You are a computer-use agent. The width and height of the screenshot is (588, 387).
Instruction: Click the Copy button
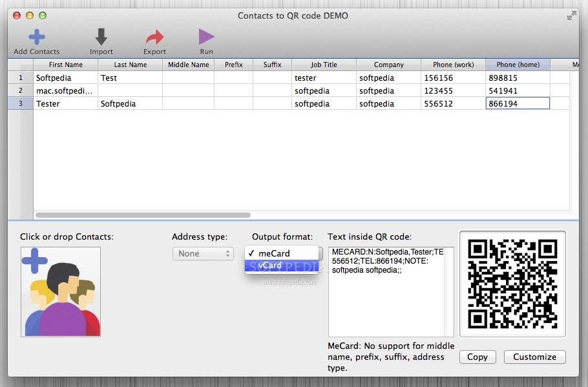(478, 357)
